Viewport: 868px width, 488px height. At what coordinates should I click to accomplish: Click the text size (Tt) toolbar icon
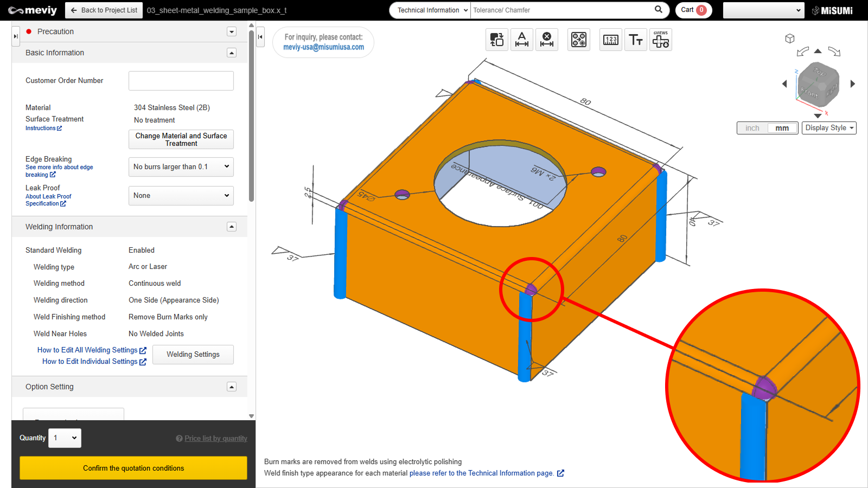[635, 40]
